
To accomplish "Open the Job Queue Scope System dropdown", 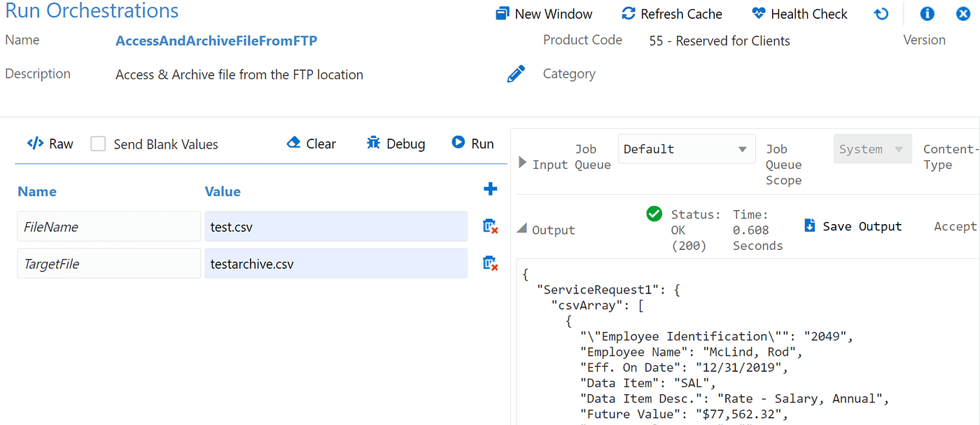I will click(x=872, y=149).
